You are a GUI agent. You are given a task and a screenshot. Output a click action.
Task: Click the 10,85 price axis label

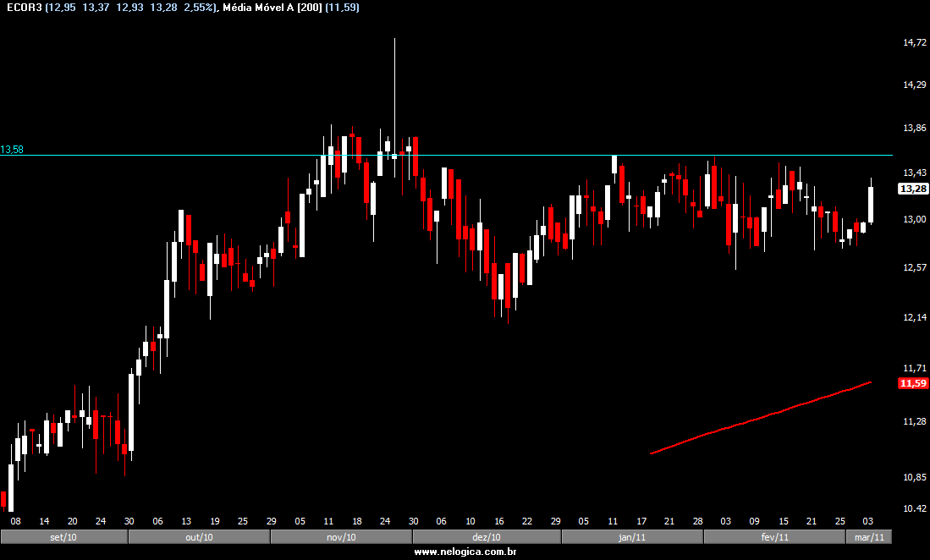point(915,477)
